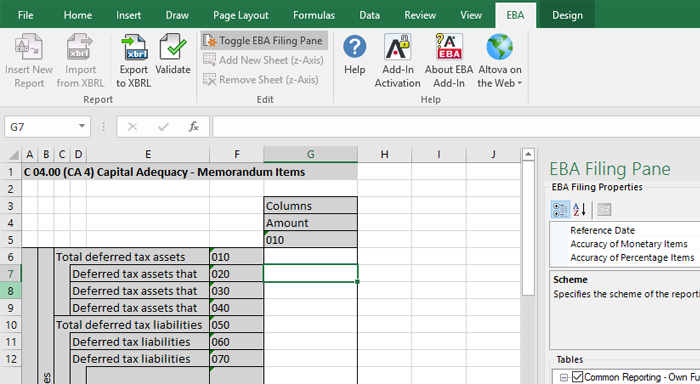Click into the formula bar
Viewport: 700px width, 384px height.
tap(455, 127)
